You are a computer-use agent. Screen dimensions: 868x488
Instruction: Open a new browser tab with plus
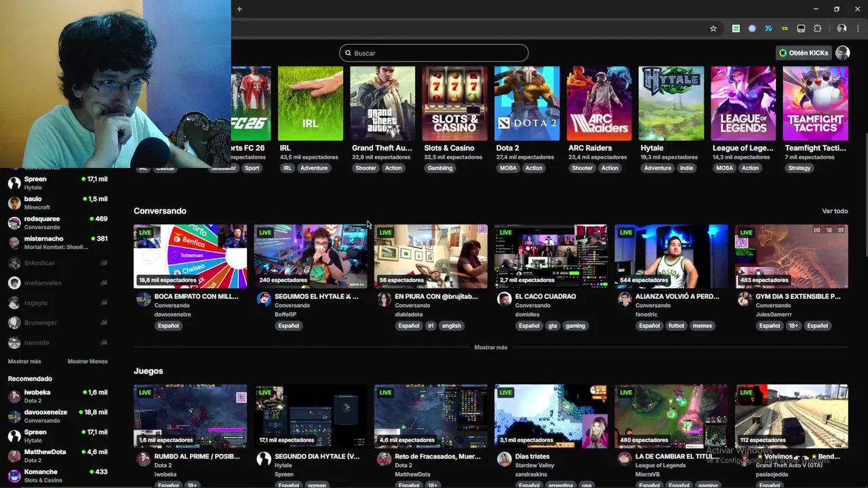239,9
